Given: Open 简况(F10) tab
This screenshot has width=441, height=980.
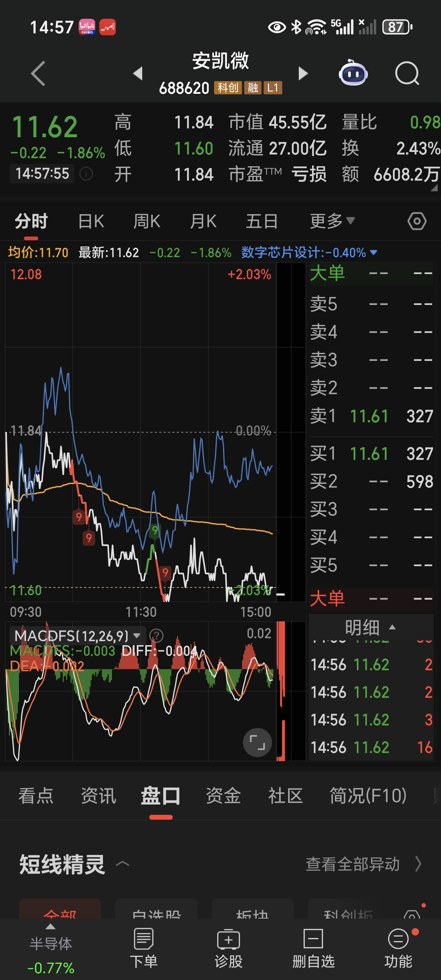Looking at the screenshot, I should click(x=368, y=795).
